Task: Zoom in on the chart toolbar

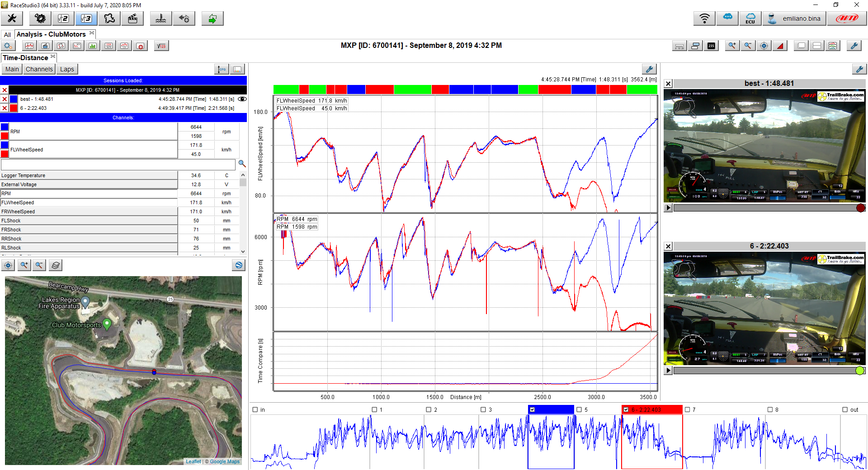Action: (x=732, y=46)
